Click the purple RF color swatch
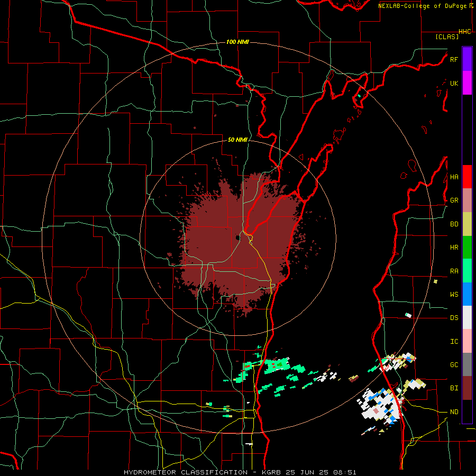Viewport: 476px width, 476px height. (x=467, y=59)
